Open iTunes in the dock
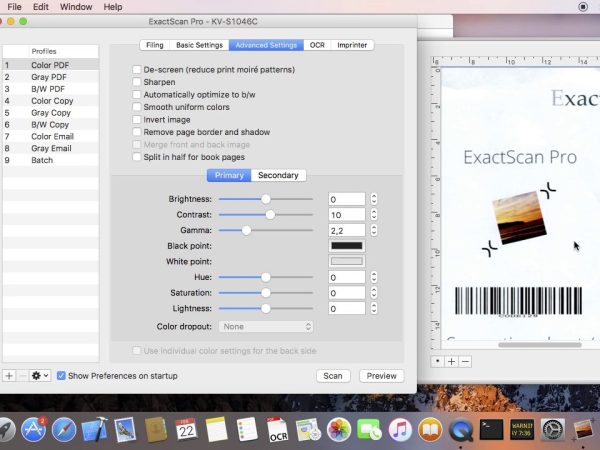The height and width of the screenshot is (450, 600). point(400,429)
